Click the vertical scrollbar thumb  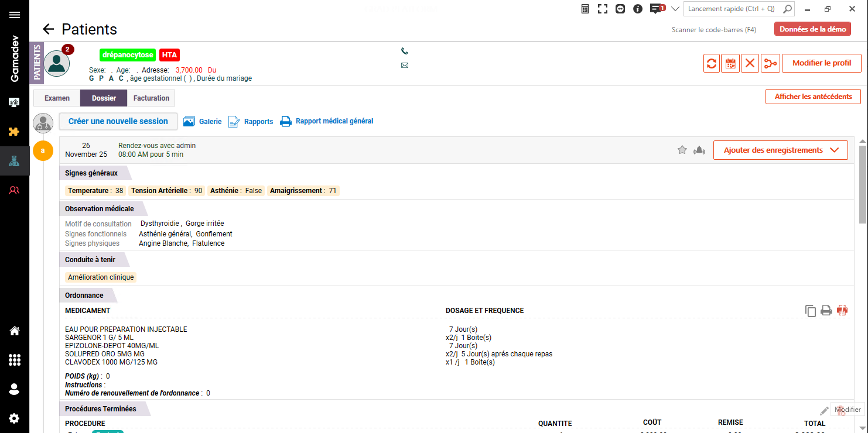tap(862, 184)
